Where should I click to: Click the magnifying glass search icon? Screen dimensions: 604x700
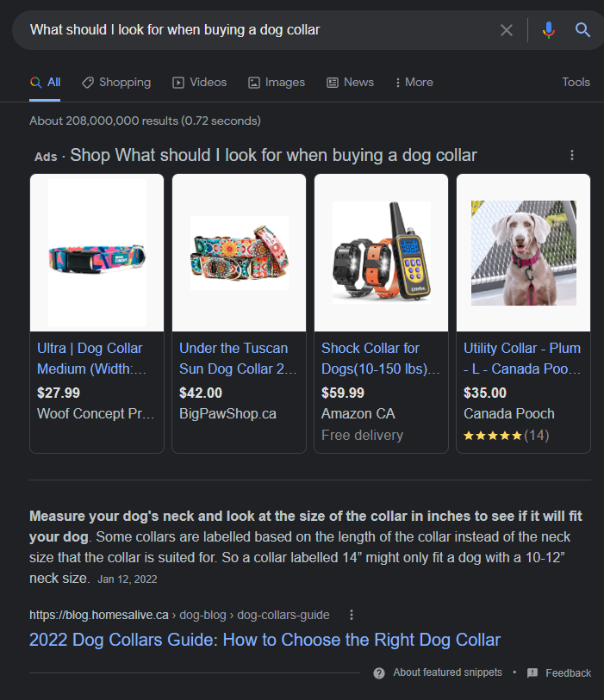(x=583, y=30)
